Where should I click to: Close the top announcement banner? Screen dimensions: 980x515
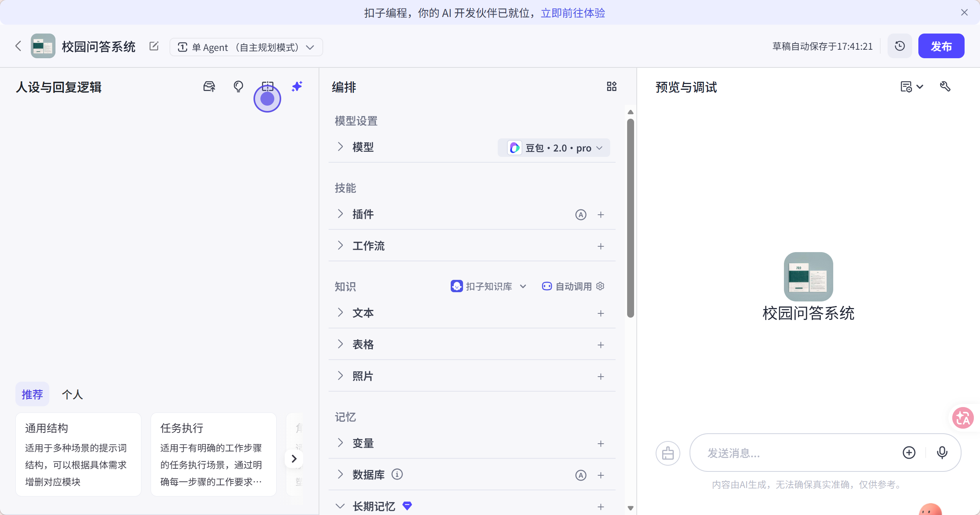click(x=964, y=12)
